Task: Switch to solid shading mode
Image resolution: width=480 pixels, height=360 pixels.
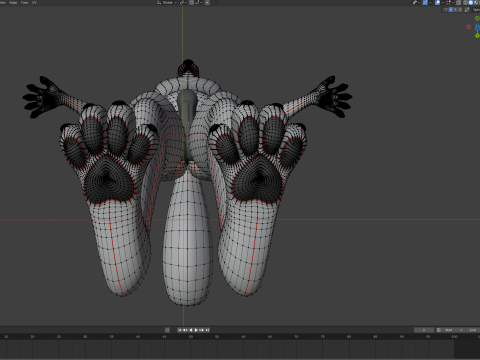Action: (471, 2)
